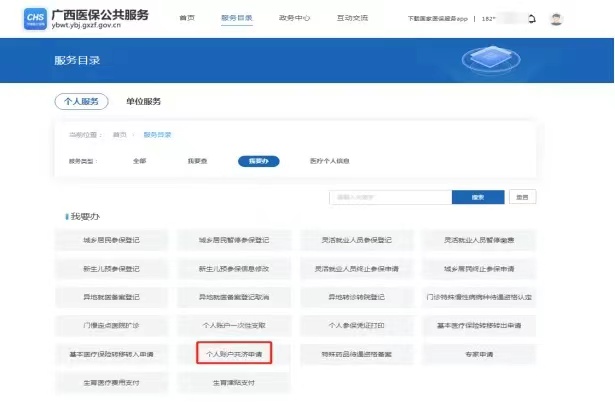Open 生育津贴支付 service
The height and width of the screenshot is (405, 615).
pos(234,382)
